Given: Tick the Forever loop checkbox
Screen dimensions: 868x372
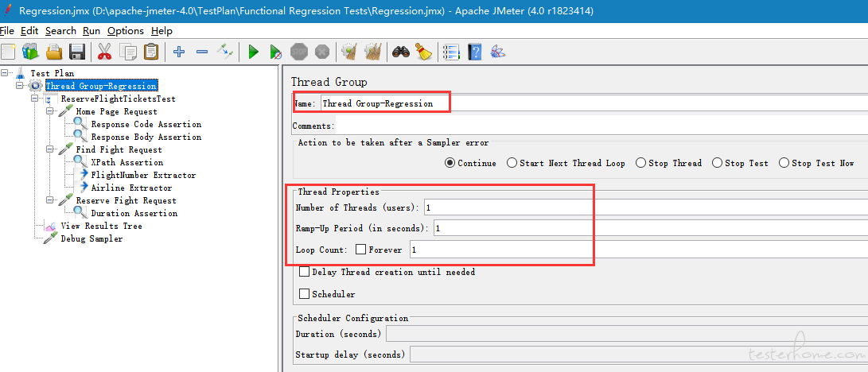Looking at the screenshot, I should (x=361, y=250).
